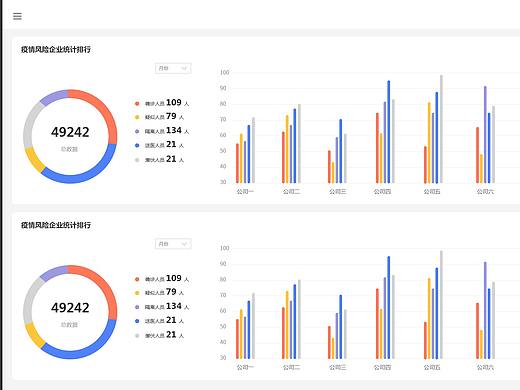Click the tall purple bar of 公司六 in lower chart
Screen dimensions: 520x390
click(485, 310)
